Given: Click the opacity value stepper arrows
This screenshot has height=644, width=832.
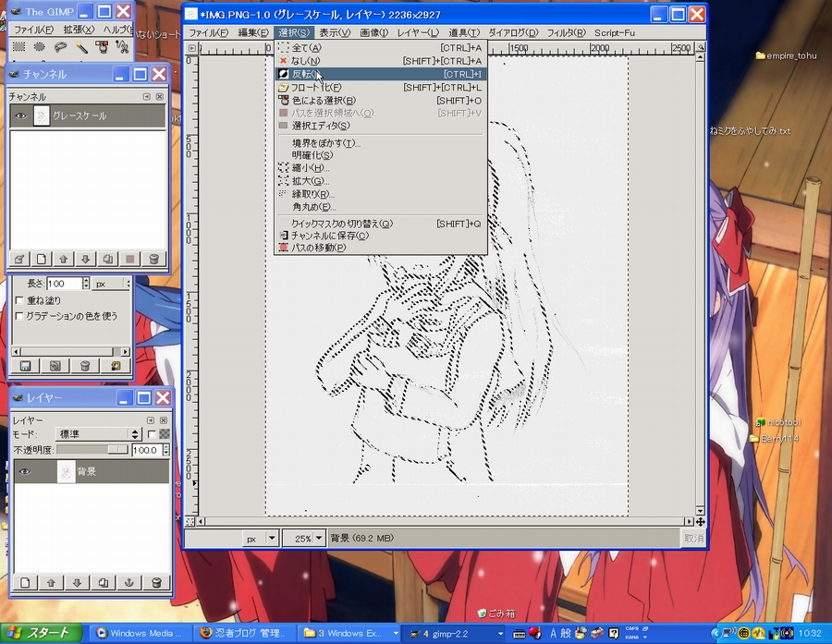Looking at the screenshot, I should pos(166,450).
